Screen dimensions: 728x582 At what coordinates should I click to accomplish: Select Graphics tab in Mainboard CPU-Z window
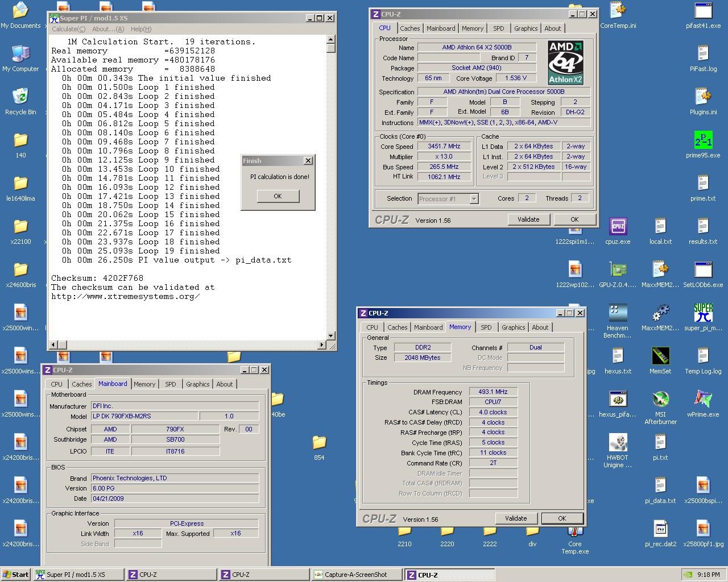pos(197,384)
